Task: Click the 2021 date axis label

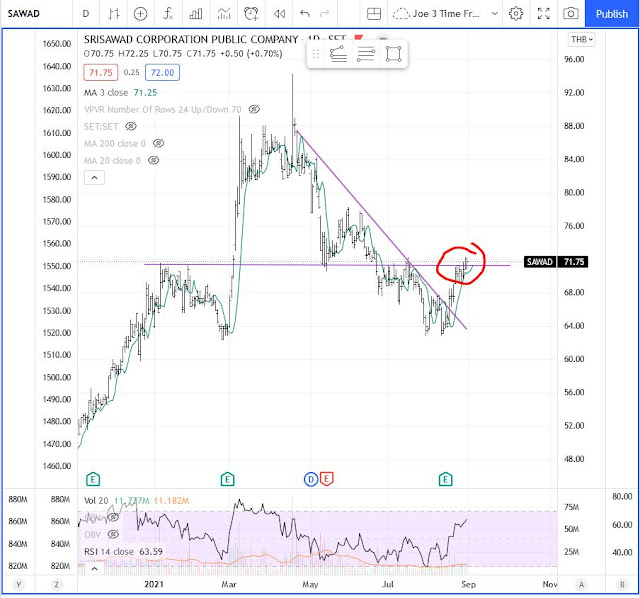Action: [154, 584]
